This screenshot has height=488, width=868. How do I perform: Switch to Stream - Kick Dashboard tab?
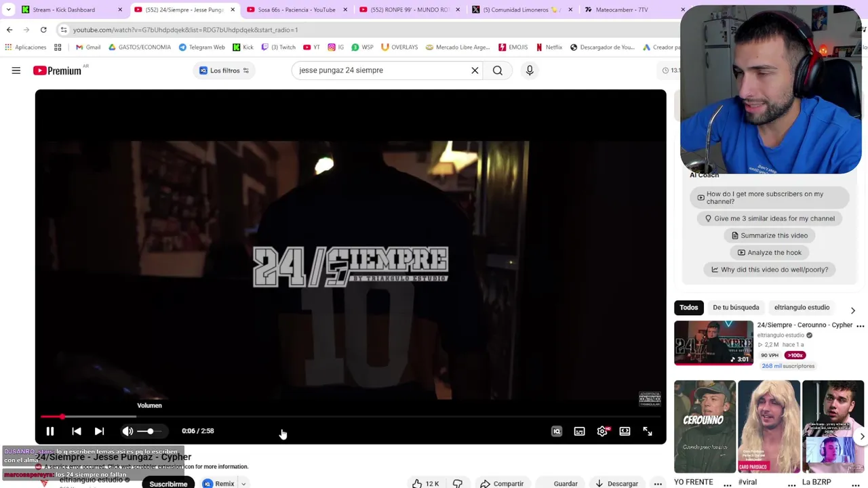pyautogui.click(x=64, y=9)
